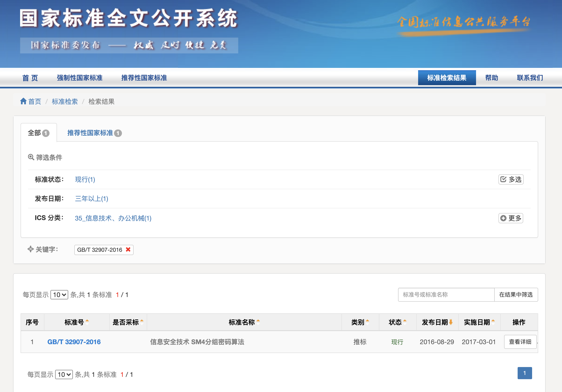The image size is (562, 392).
Task: Click the plus icon on the 更多 button
Action: point(504,218)
